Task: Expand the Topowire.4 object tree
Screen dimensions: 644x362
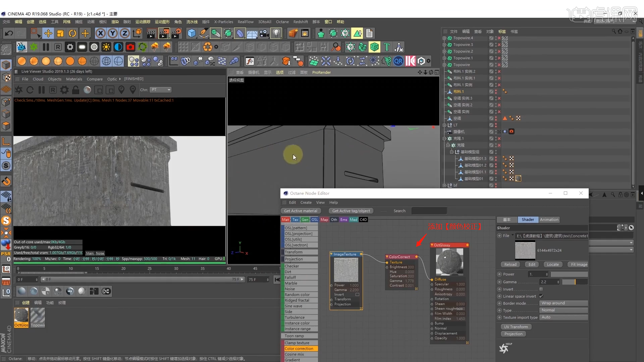Action: (x=444, y=38)
